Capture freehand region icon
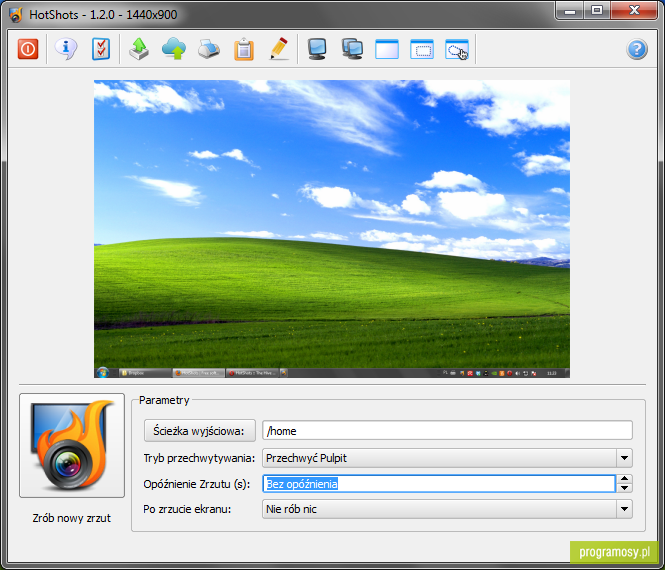The height and width of the screenshot is (570, 665). coord(457,49)
